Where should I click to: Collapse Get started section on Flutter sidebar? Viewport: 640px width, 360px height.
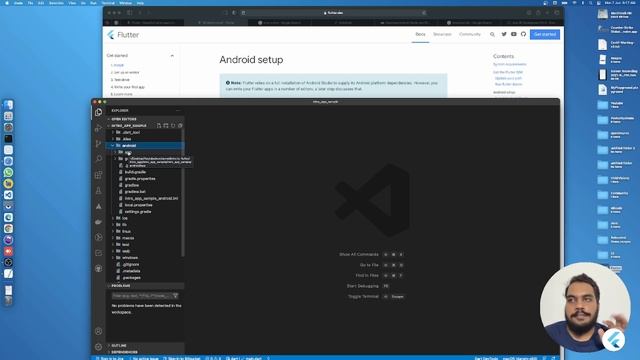[x=172, y=56]
